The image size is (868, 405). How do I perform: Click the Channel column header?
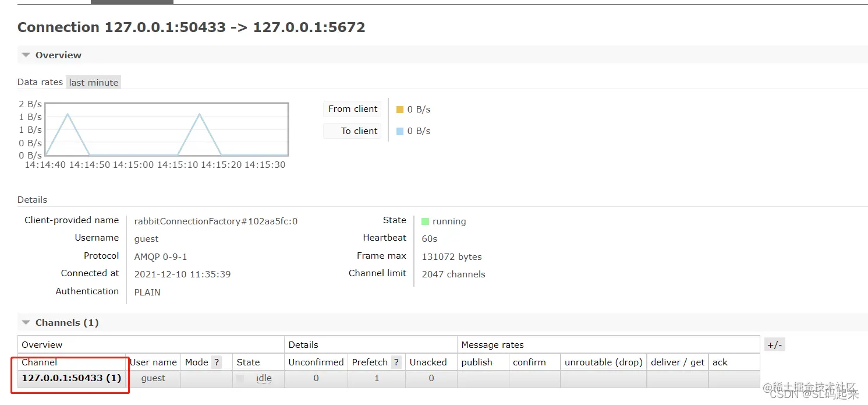40,362
